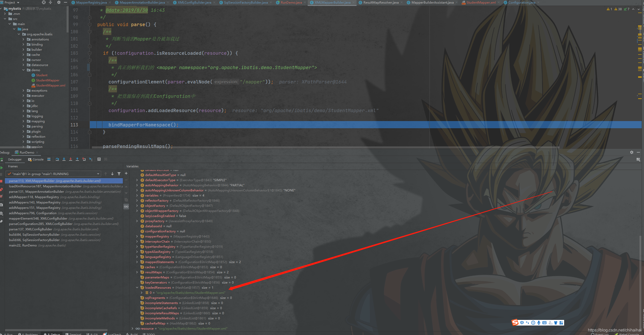The image size is (644, 335).
Task: Switch to MapperRegistry.java editor tab
Action: pos(91,2)
